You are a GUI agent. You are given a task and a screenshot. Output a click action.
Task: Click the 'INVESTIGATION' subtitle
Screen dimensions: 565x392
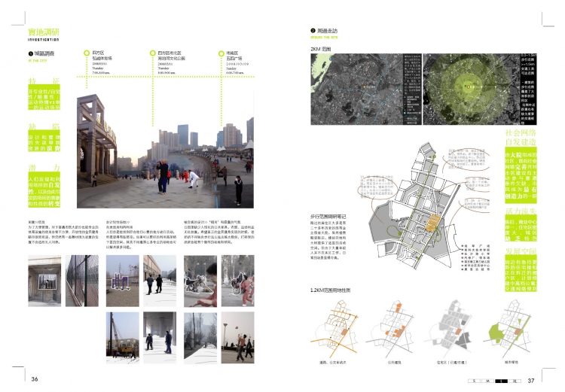coord(44,39)
